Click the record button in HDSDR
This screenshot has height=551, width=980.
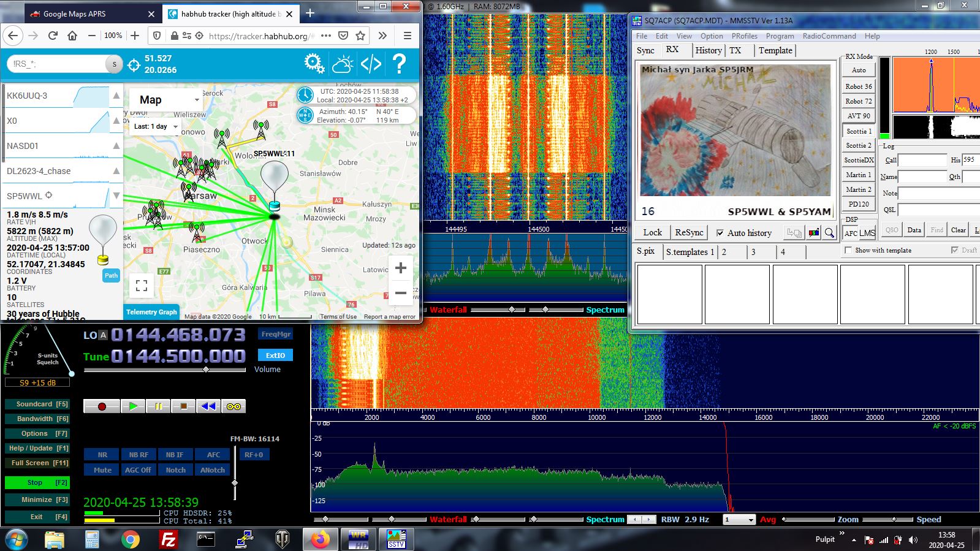click(x=102, y=406)
